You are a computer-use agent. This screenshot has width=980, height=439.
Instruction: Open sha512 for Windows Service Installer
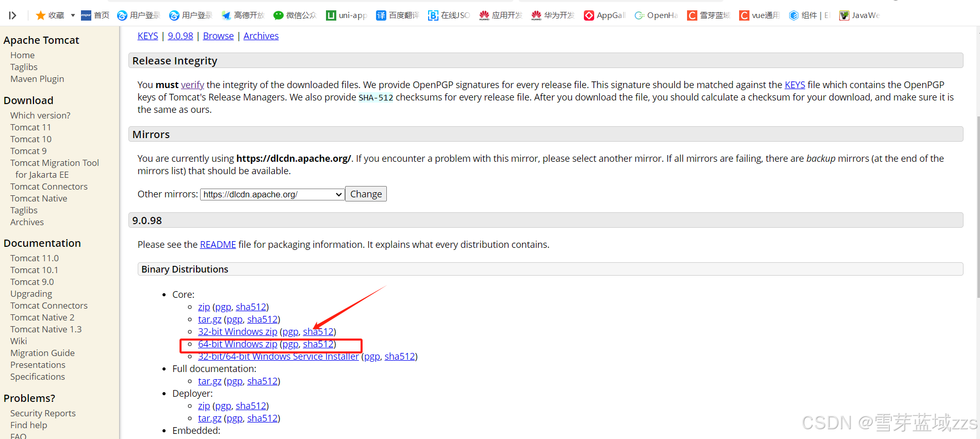pyautogui.click(x=400, y=357)
